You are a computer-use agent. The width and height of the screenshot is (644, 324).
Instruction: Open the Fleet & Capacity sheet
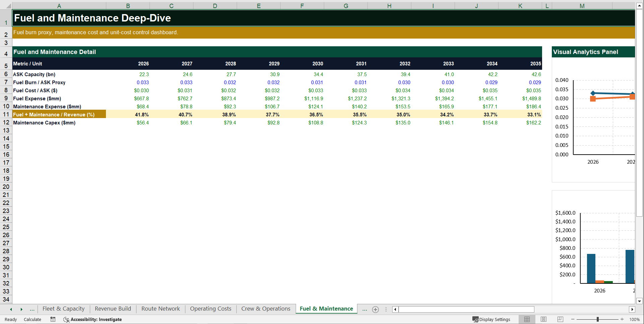pyautogui.click(x=63, y=309)
